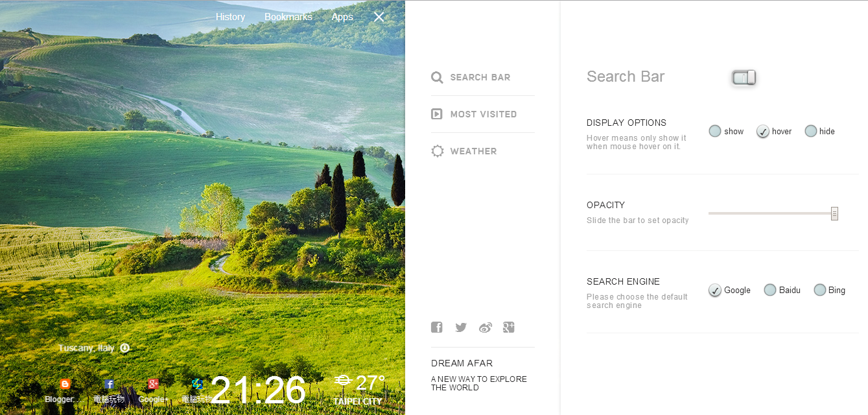Open the Google Plus social icon
This screenshot has height=415, width=868.
[x=509, y=327]
